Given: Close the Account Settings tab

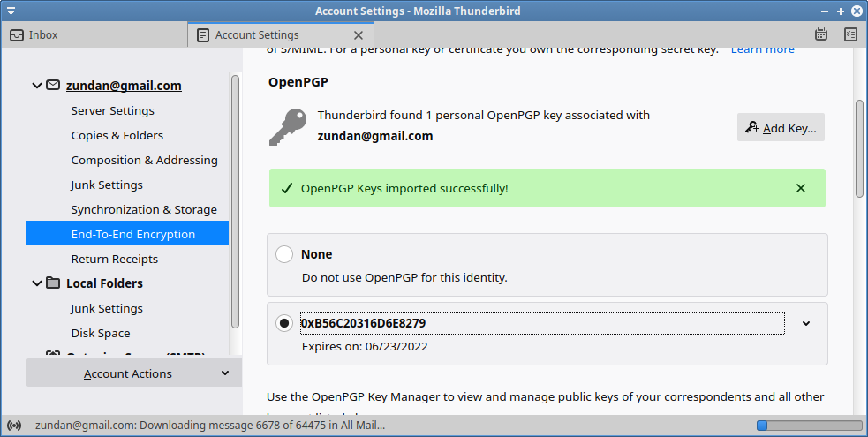Looking at the screenshot, I should 359,35.
